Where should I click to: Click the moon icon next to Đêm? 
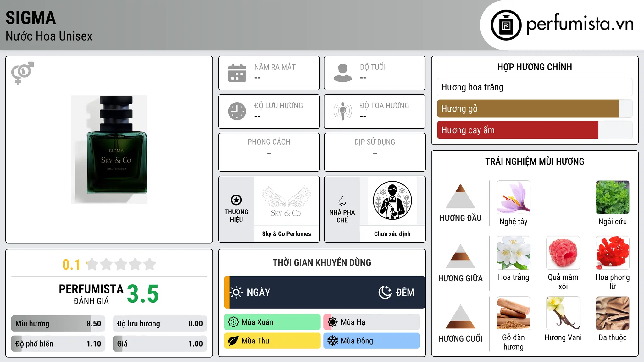click(x=385, y=292)
